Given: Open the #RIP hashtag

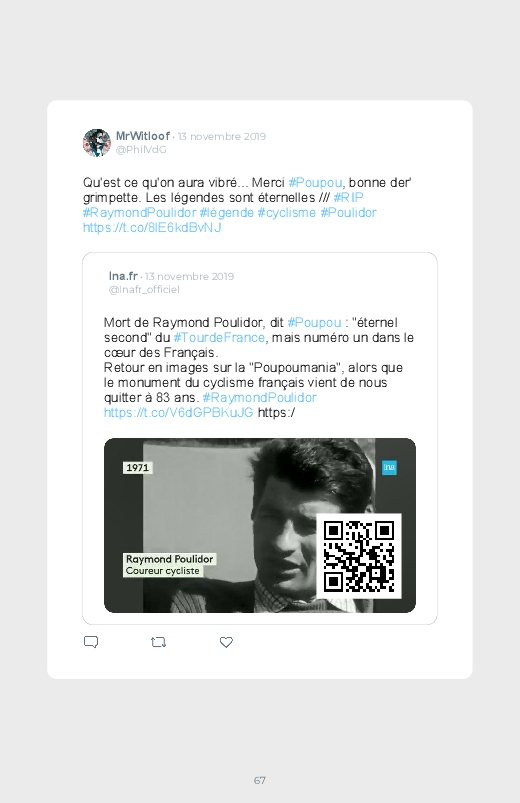Looking at the screenshot, I should [x=348, y=198].
